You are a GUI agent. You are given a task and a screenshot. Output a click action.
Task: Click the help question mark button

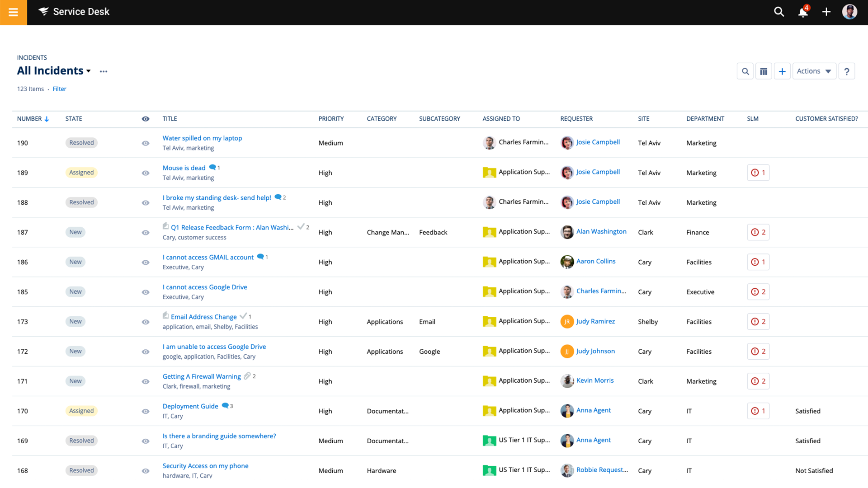846,71
